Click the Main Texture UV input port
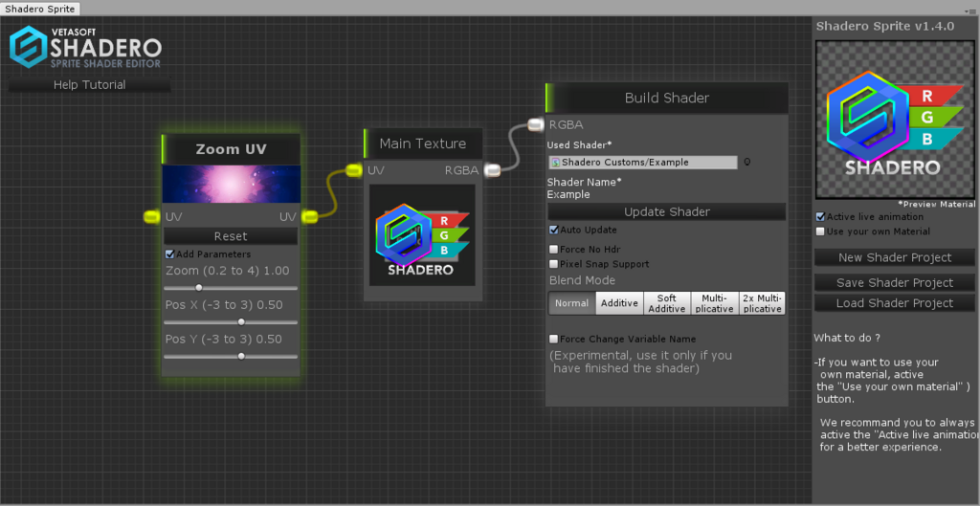The width and height of the screenshot is (980, 506). pyautogui.click(x=354, y=170)
